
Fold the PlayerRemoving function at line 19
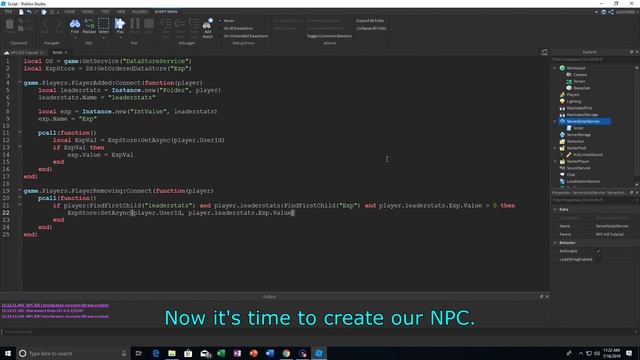coord(19,190)
